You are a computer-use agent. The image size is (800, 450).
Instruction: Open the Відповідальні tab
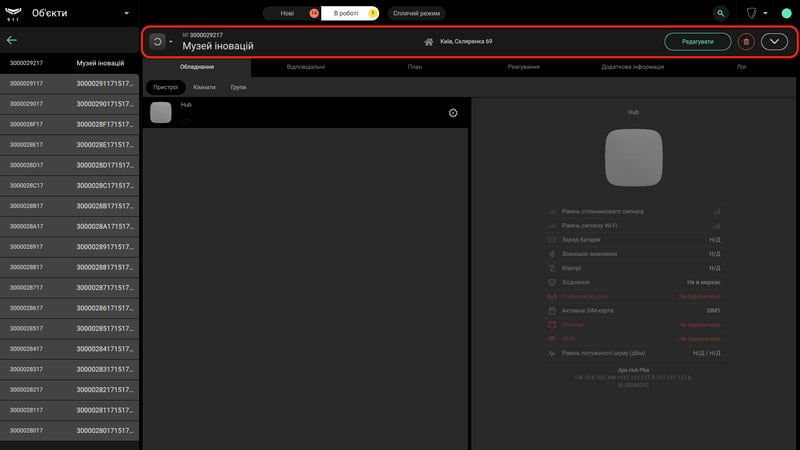[306, 67]
